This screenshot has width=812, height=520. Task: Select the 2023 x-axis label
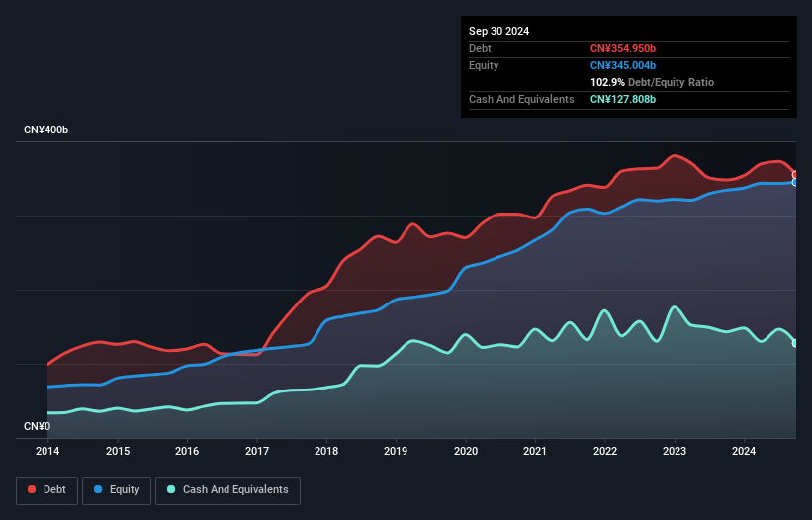coord(675,451)
